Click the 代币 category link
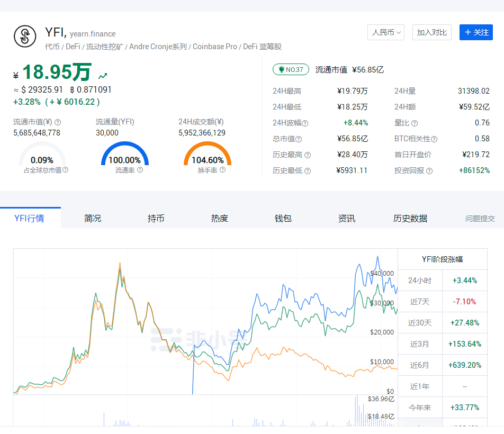The image size is (504, 434). 52,47
